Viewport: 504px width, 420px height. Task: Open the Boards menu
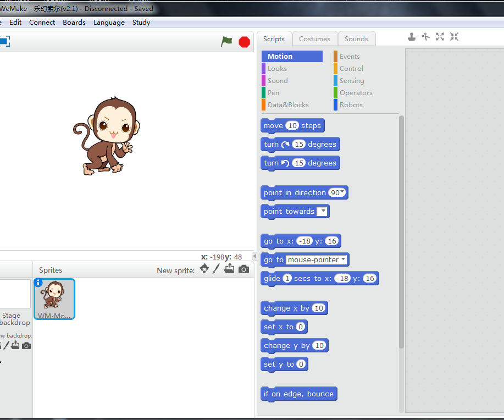[x=74, y=23]
